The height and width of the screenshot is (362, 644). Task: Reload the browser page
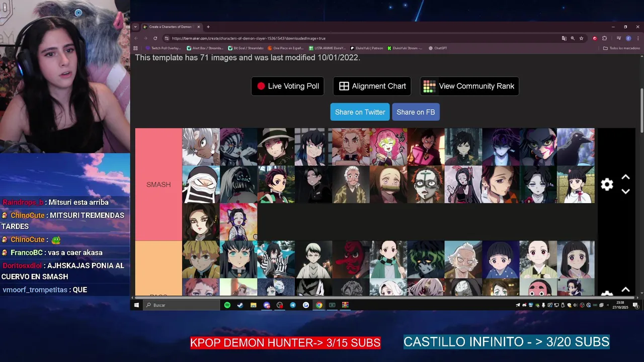[x=155, y=38]
